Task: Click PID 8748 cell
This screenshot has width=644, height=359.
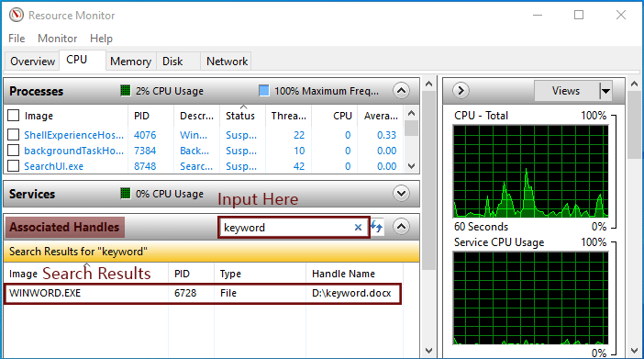Action: [145, 166]
